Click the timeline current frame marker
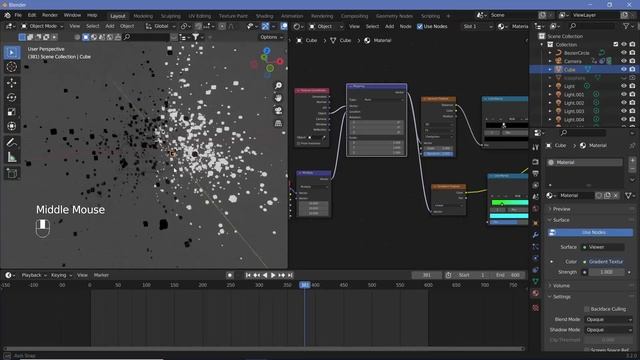 pos(304,285)
